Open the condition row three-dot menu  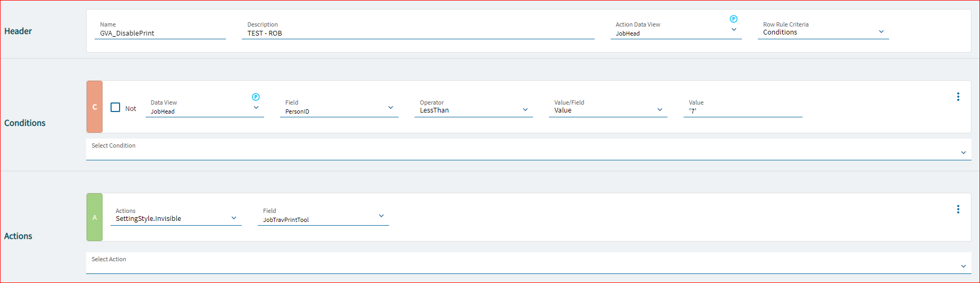958,97
